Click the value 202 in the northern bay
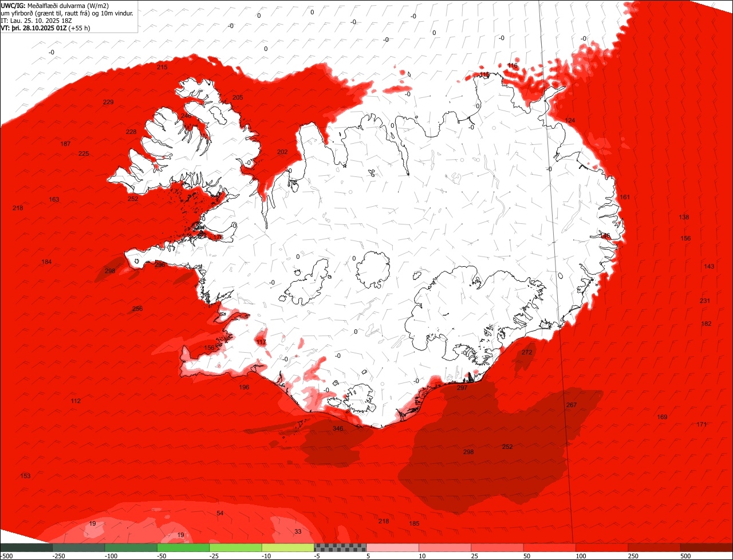The width and height of the screenshot is (733, 560). pyautogui.click(x=282, y=152)
